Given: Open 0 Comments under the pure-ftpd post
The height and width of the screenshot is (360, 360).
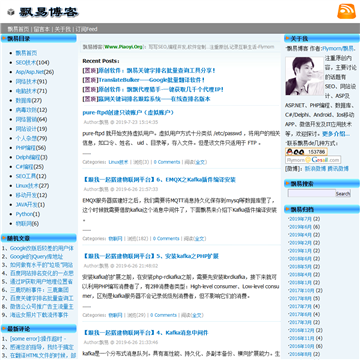Looking at the screenshot, I should click(x=167, y=162).
